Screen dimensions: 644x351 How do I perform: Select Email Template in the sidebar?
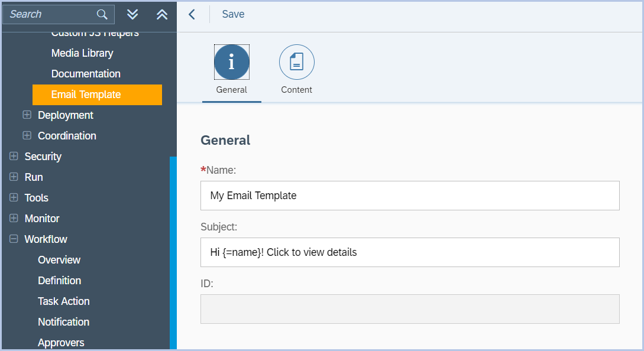pos(86,95)
